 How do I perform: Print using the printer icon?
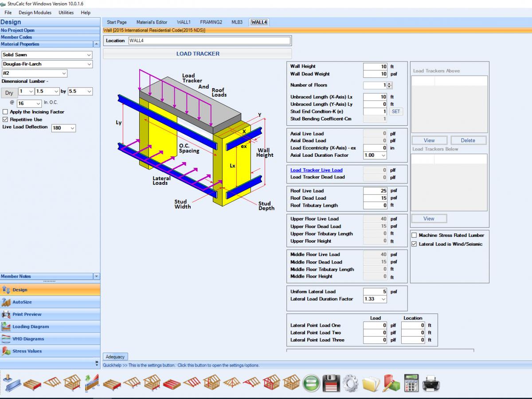pyautogui.click(x=431, y=383)
